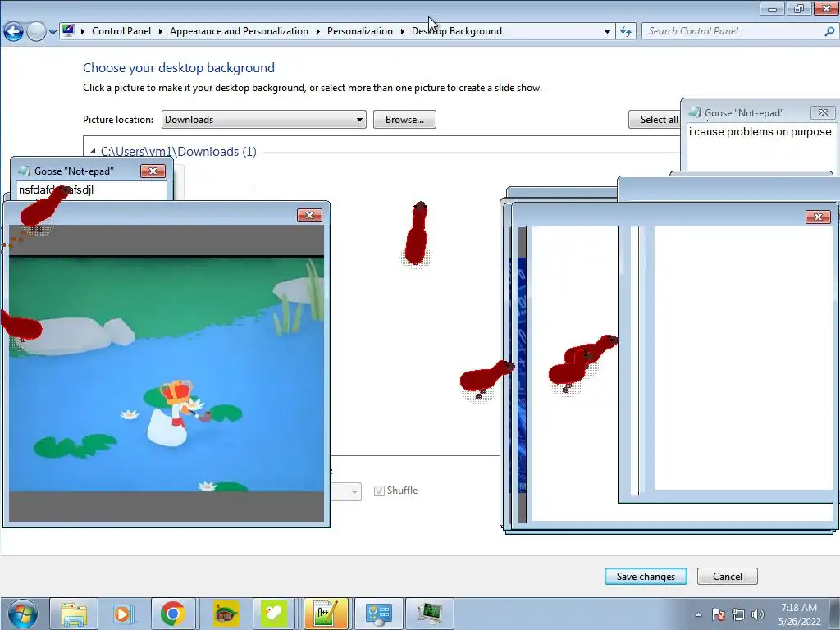840x630 pixels.
Task: Click the left Not-epad text area
Action: [x=92, y=190]
